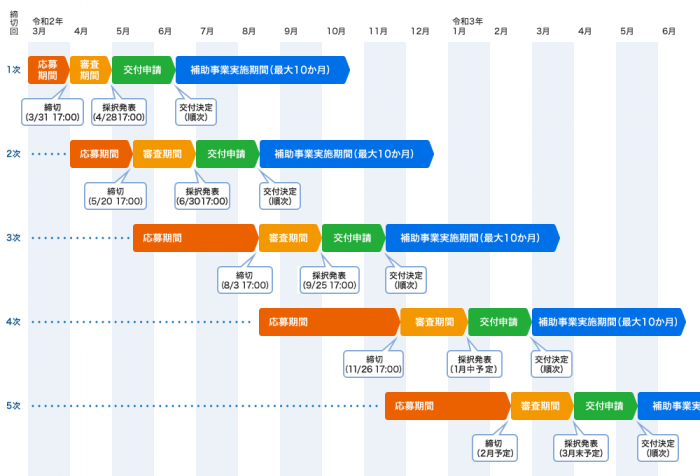Screen dimensions: 700x476
Task: Click the 令和3年 1月 column header
Action: coord(468,26)
